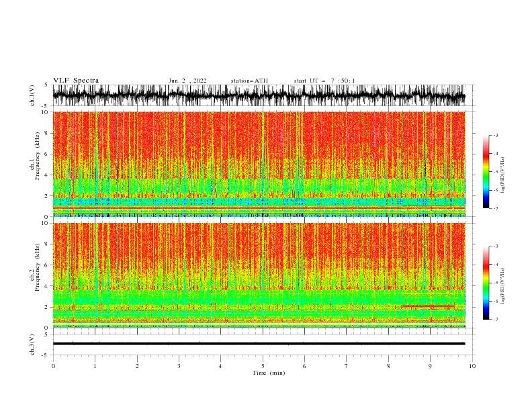Click time axis tick label "6"

(x=304, y=366)
